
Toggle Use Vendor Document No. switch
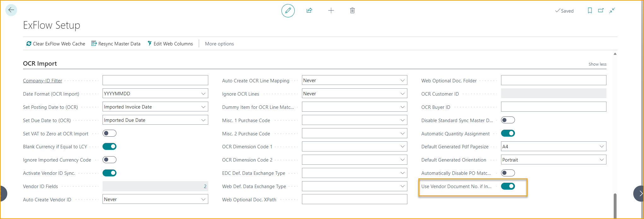pyautogui.click(x=508, y=186)
